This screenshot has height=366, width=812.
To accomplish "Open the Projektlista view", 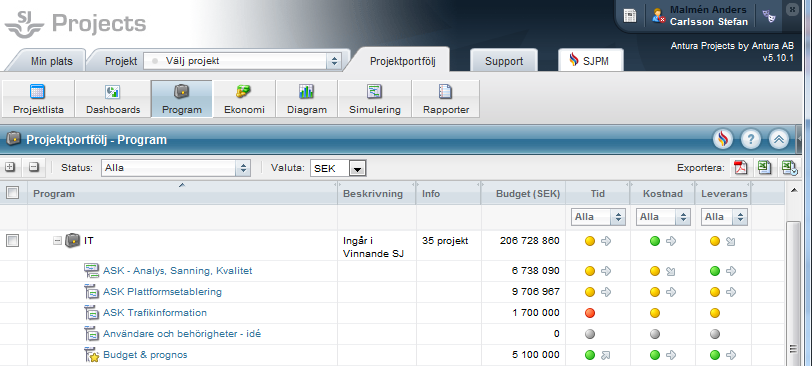I will pos(38,99).
